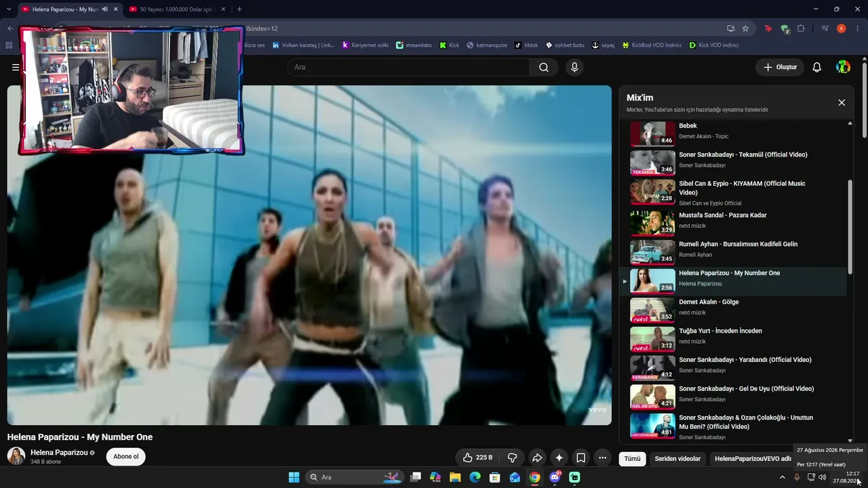Switch to the 50 Yayıncı tab
The width and height of the screenshot is (868, 488).
point(178,9)
